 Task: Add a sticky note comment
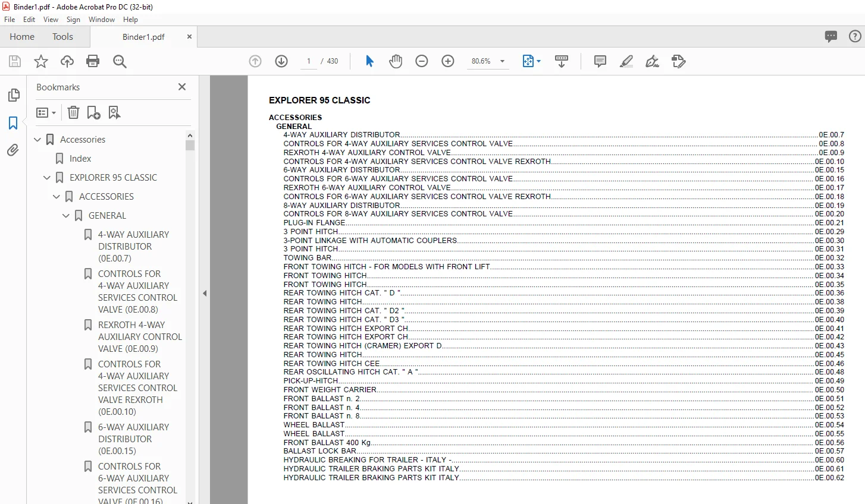[600, 61]
